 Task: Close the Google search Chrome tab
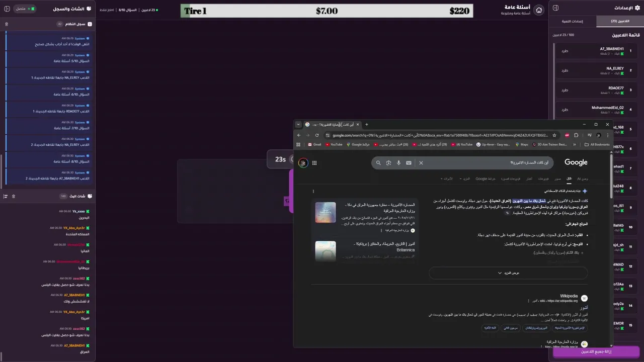pyautogui.click(x=358, y=124)
